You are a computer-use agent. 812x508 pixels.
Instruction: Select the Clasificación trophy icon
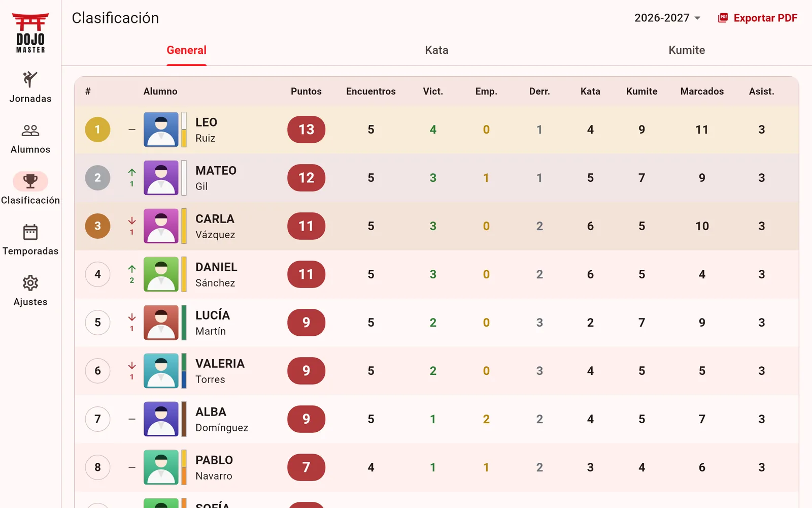coord(30,181)
